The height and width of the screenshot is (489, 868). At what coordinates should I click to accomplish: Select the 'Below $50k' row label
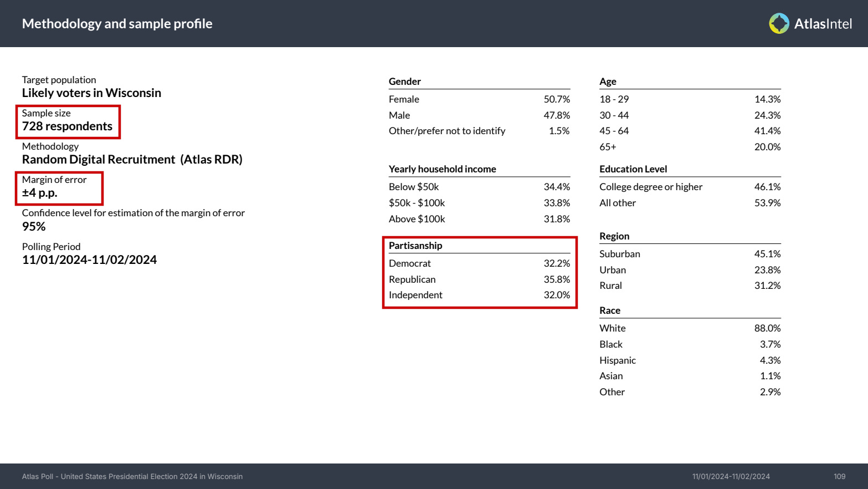pyautogui.click(x=414, y=187)
